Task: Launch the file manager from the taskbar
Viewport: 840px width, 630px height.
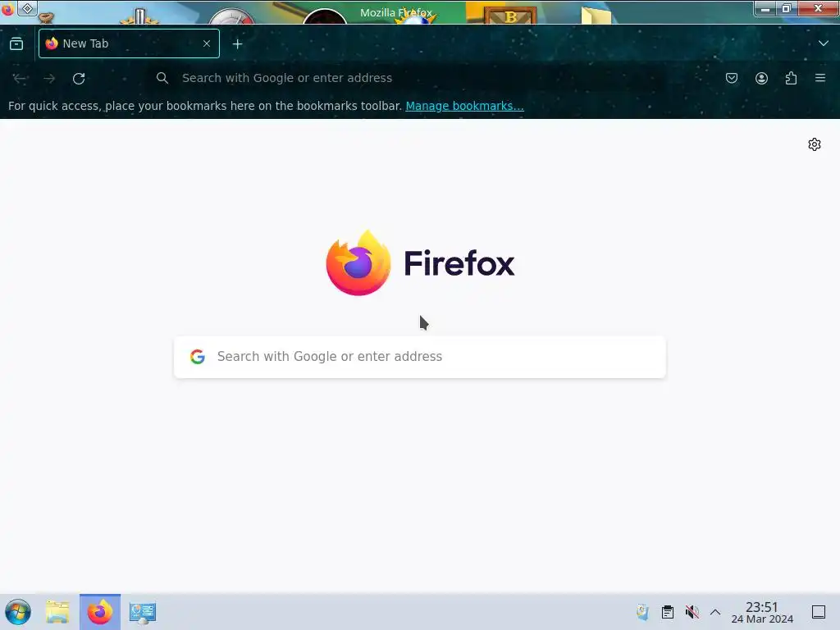Action: point(57,612)
